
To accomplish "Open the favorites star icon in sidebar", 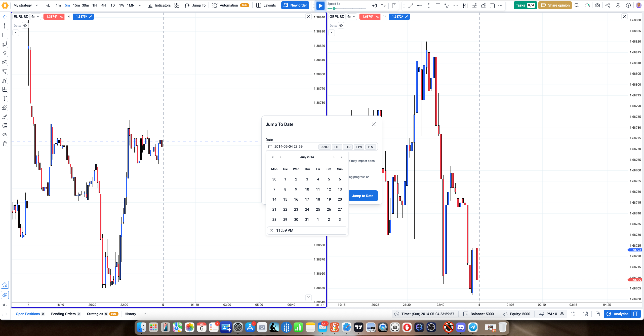I will (5, 285).
